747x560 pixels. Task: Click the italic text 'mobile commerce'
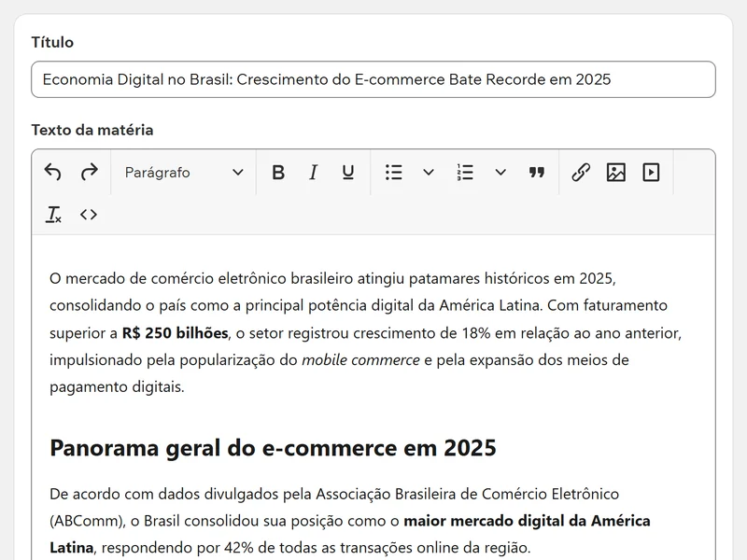click(x=360, y=360)
